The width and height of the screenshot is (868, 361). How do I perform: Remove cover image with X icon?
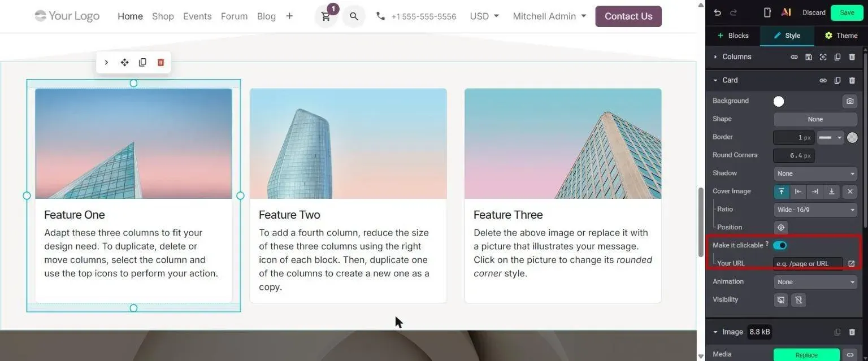click(x=850, y=192)
